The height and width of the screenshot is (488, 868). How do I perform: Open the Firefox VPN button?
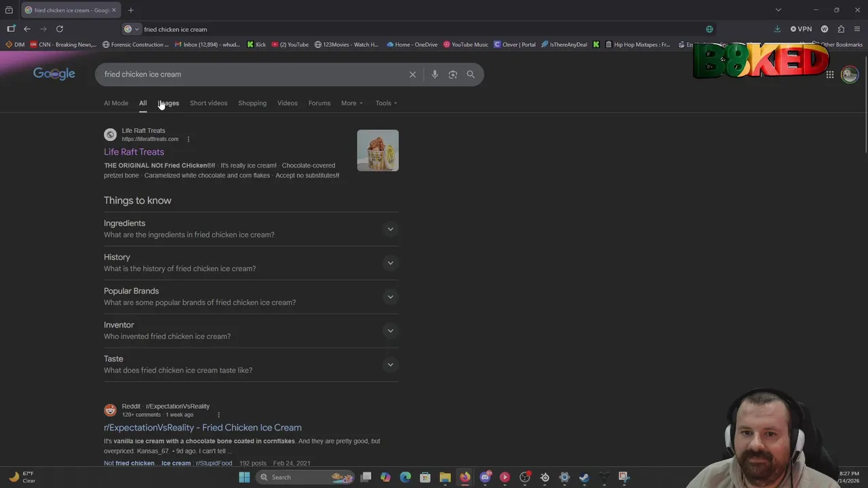pos(801,29)
